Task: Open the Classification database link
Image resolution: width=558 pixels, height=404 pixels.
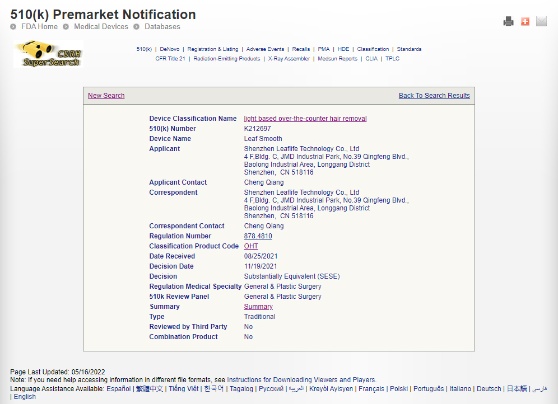Action: (373, 49)
